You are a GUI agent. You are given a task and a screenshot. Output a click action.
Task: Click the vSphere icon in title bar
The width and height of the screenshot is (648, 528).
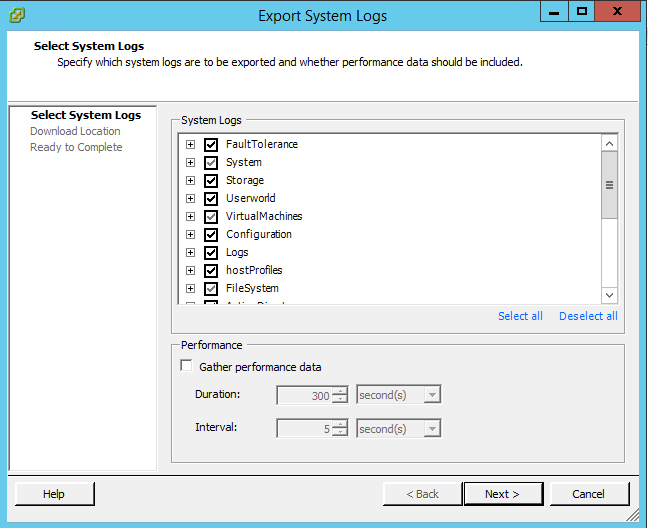coord(16,15)
